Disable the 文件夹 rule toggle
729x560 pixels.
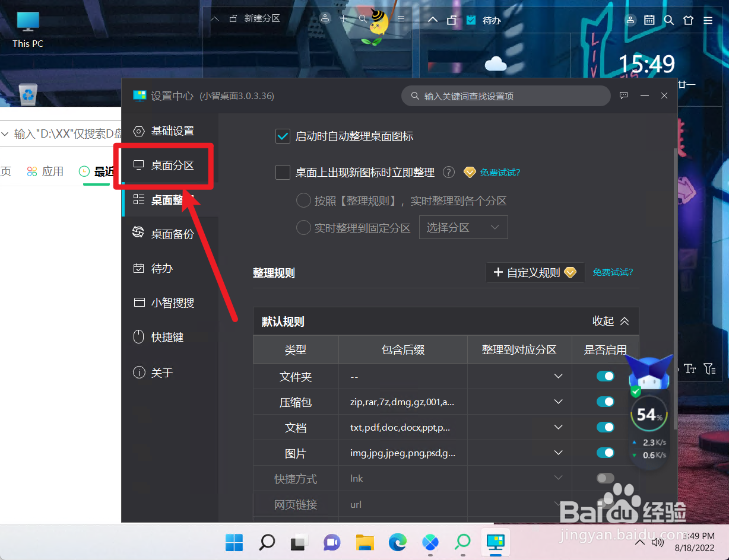[606, 376]
